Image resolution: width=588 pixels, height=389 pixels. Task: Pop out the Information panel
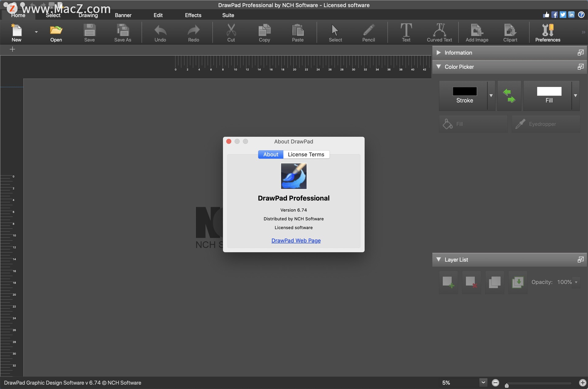(x=581, y=53)
